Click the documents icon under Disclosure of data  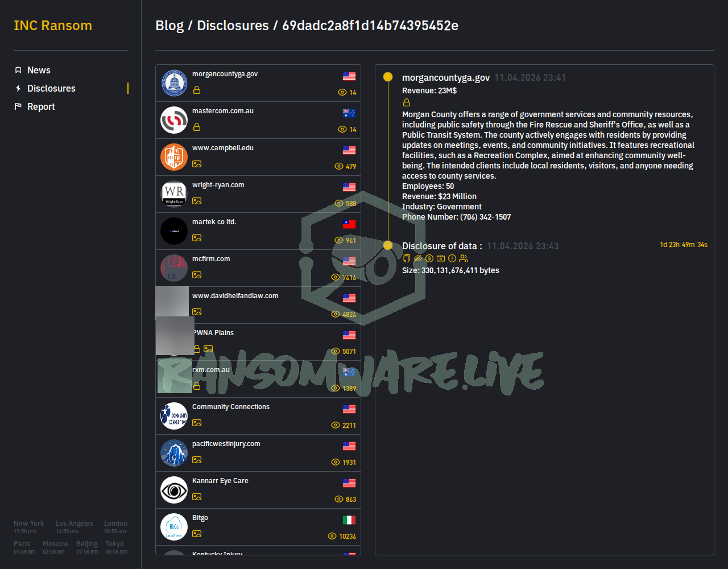[406, 258]
